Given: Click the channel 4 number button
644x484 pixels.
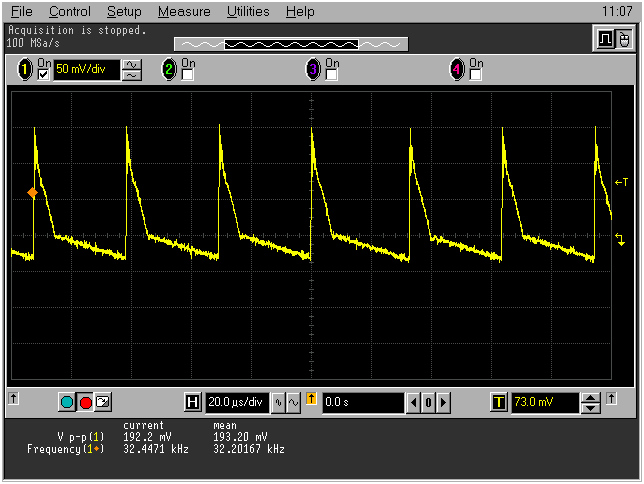Looking at the screenshot, I should click(457, 69).
